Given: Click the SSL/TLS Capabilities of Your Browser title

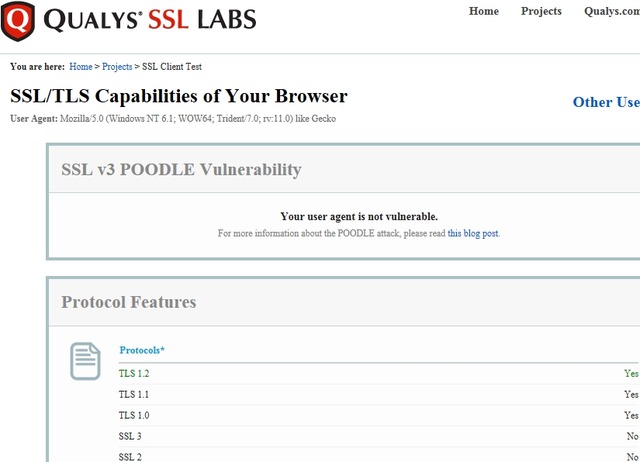Looking at the screenshot, I should coord(179,96).
